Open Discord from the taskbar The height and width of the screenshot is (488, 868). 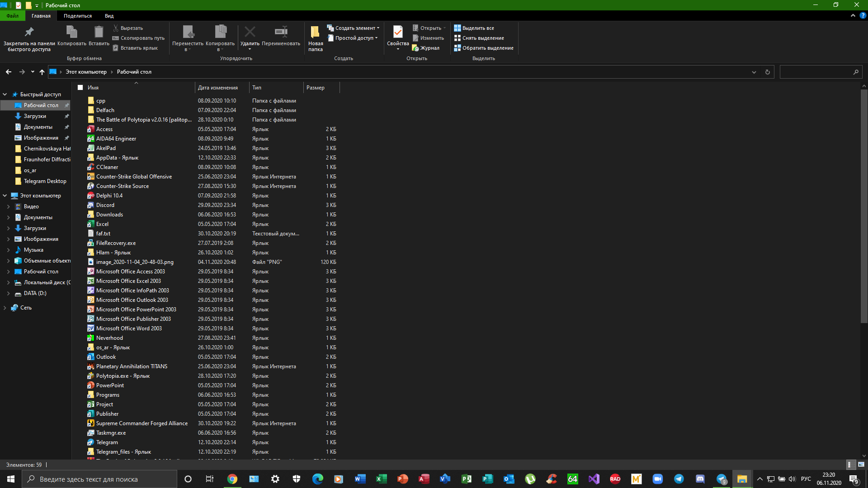click(x=700, y=479)
